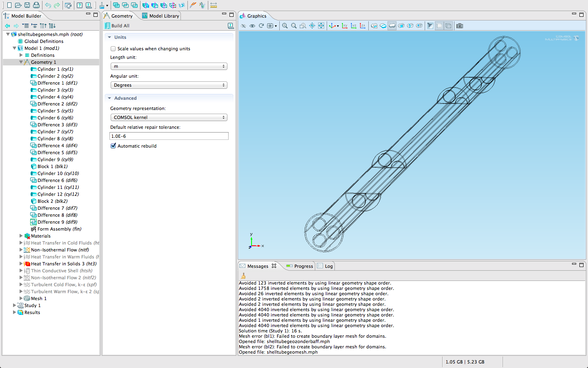Switch to the yz view

pyautogui.click(x=354, y=26)
